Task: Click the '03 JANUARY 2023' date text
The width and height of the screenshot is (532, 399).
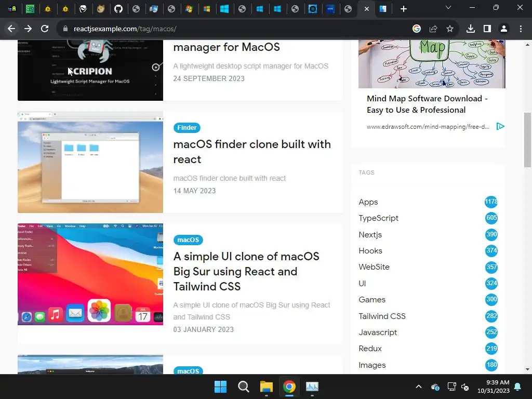Action: pos(203,329)
